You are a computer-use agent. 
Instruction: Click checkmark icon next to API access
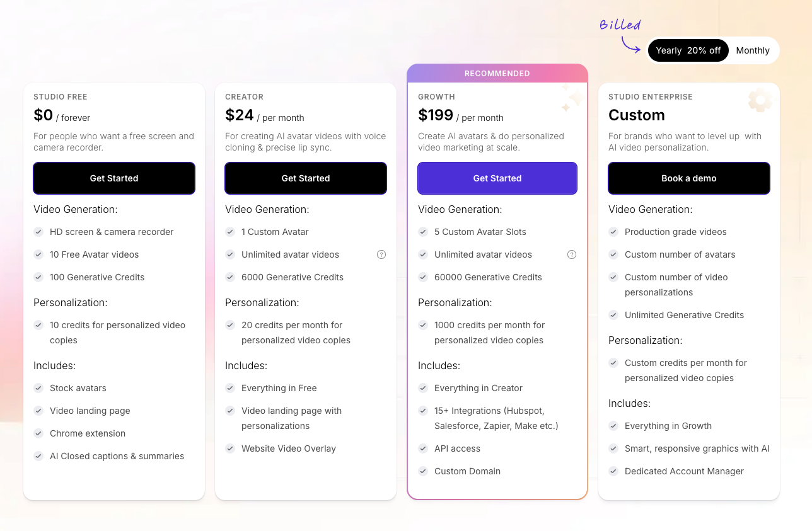point(423,448)
